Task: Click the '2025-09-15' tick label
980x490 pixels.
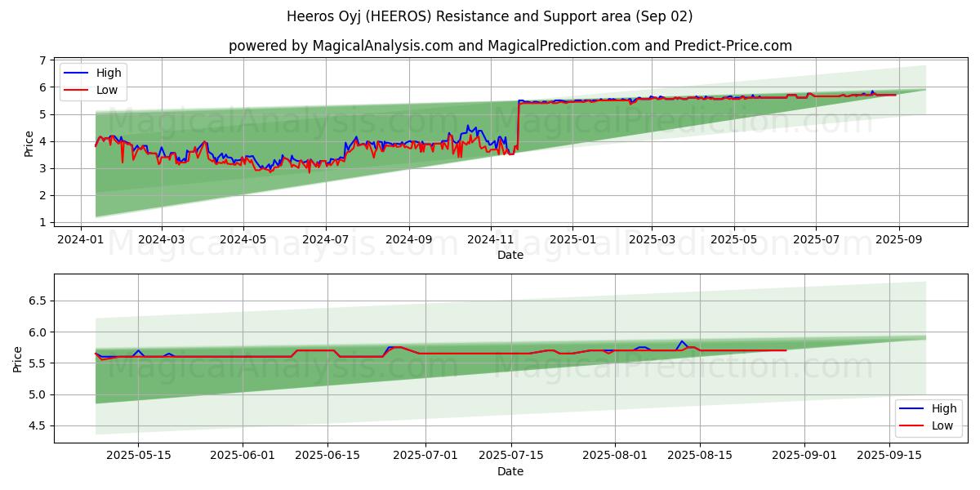Action: (889, 455)
